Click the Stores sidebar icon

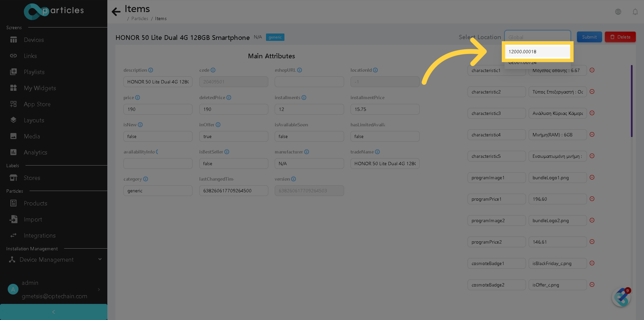pos(13,178)
